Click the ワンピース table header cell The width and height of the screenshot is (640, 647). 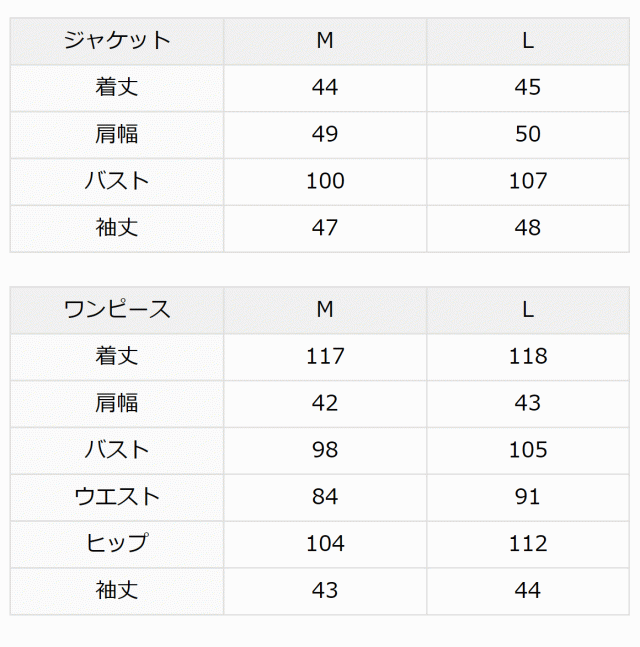coord(117,310)
